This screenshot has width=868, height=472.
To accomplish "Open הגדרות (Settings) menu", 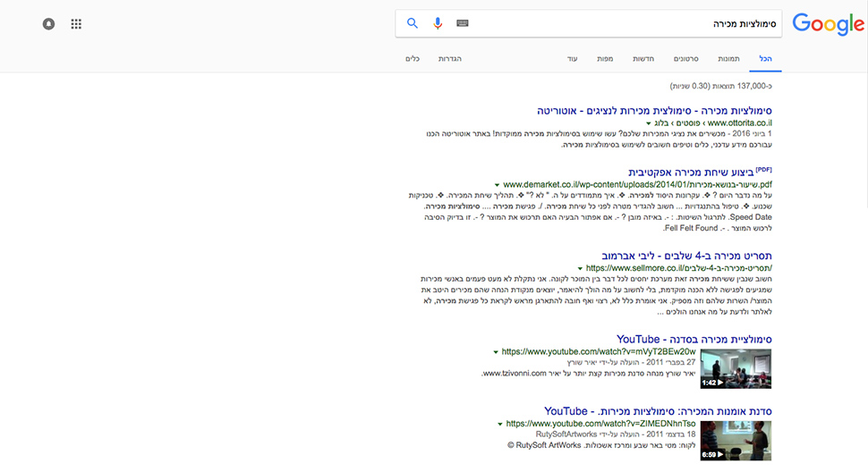I will coord(450,59).
